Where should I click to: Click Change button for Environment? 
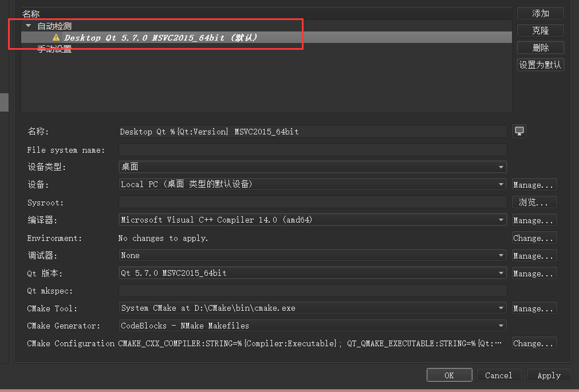pyautogui.click(x=534, y=237)
